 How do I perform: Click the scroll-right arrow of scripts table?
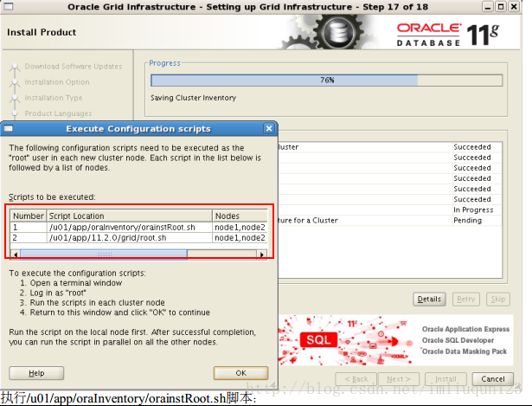click(261, 255)
